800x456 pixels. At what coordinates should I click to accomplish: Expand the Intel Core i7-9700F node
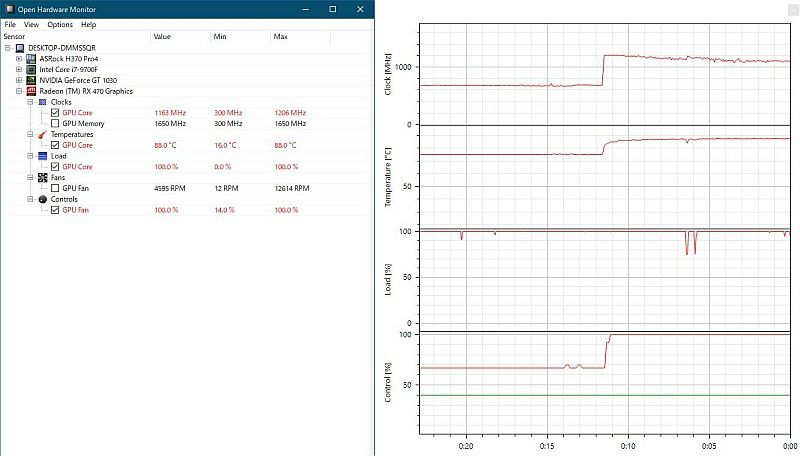click(x=19, y=69)
